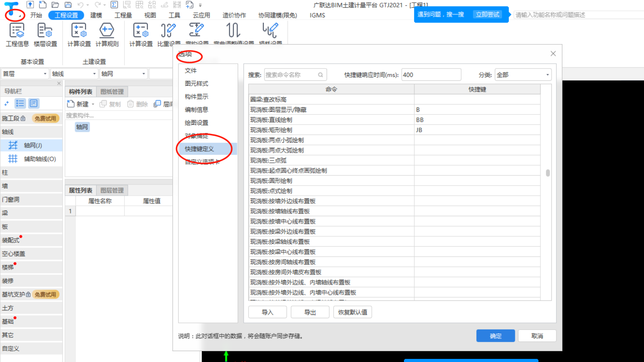Switch navigation bar to list view icon
Screen dimensions: 644x362
[20, 103]
